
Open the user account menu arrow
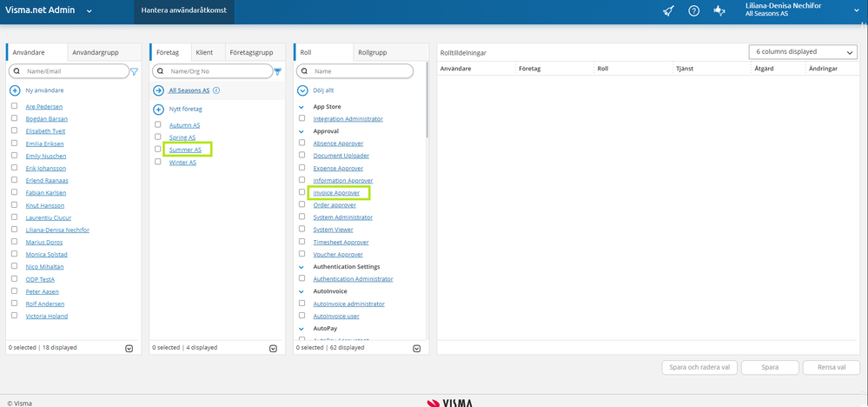[x=856, y=10]
